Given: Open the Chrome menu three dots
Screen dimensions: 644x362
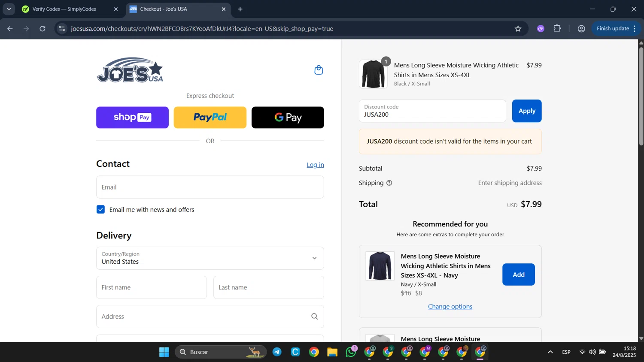Looking at the screenshot, I should (x=635, y=29).
